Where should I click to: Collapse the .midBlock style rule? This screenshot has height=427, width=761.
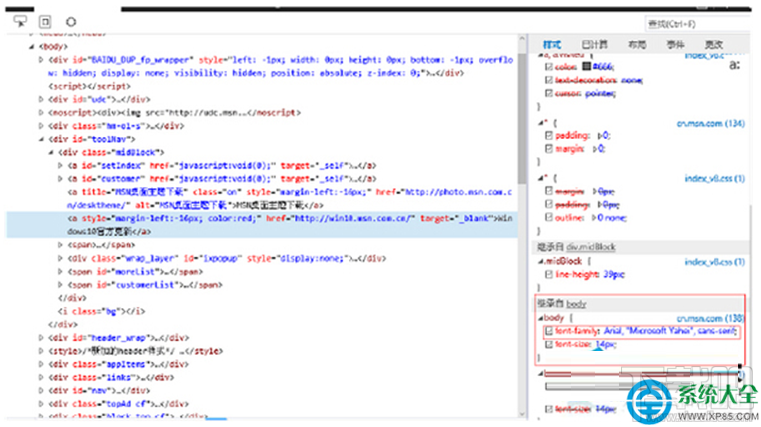540,262
